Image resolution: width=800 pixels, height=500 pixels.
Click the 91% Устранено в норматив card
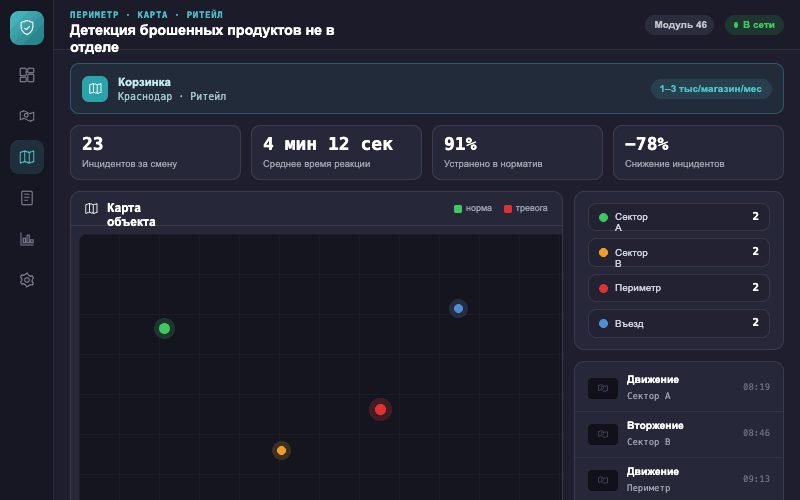pos(517,153)
